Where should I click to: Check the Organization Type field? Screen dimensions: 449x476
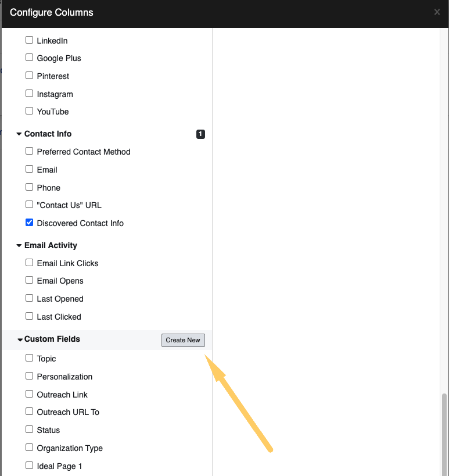[29, 448]
